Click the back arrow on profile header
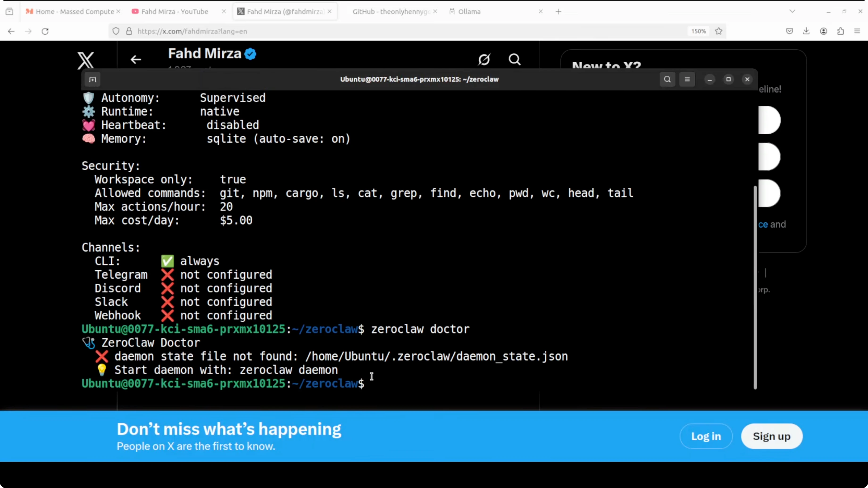The width and height of the screenshot is (868, 488). coord(136,60)
